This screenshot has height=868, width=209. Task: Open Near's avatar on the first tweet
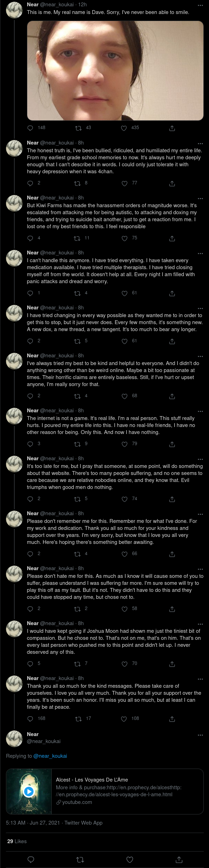[x=14, y=10]
